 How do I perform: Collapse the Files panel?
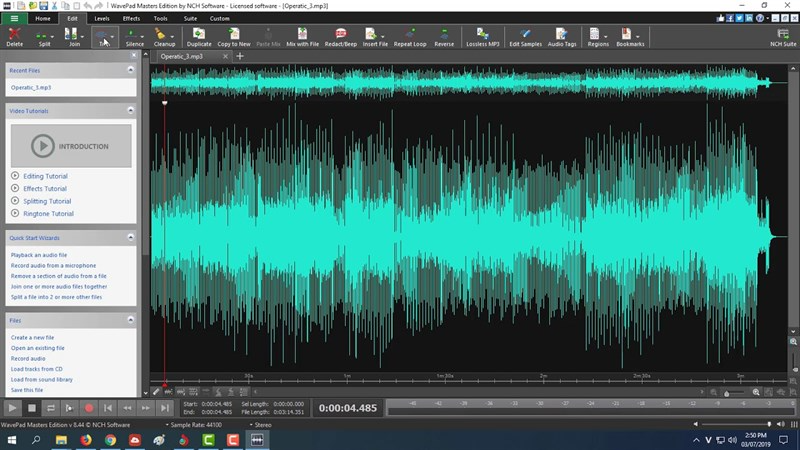(131, 320)
